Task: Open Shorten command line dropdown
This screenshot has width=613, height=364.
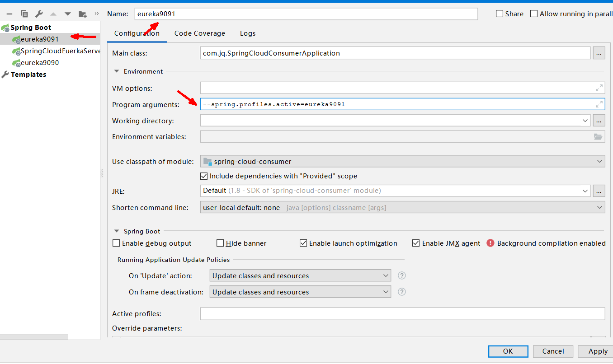Action: [600, 207]
